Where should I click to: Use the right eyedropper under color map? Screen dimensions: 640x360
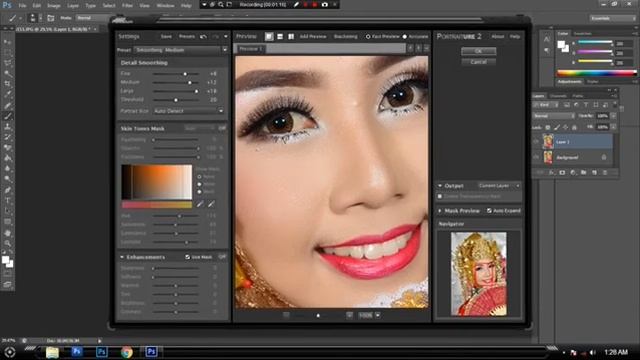(x=211, y=204)
